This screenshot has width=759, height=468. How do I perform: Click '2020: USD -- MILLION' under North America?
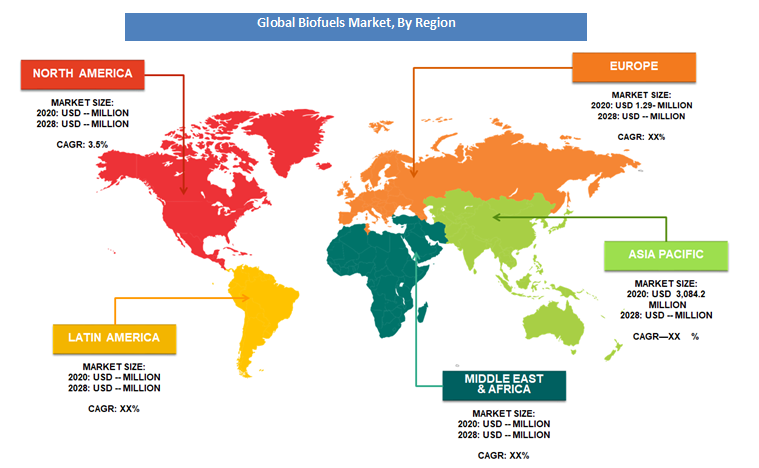coord(82,113)
